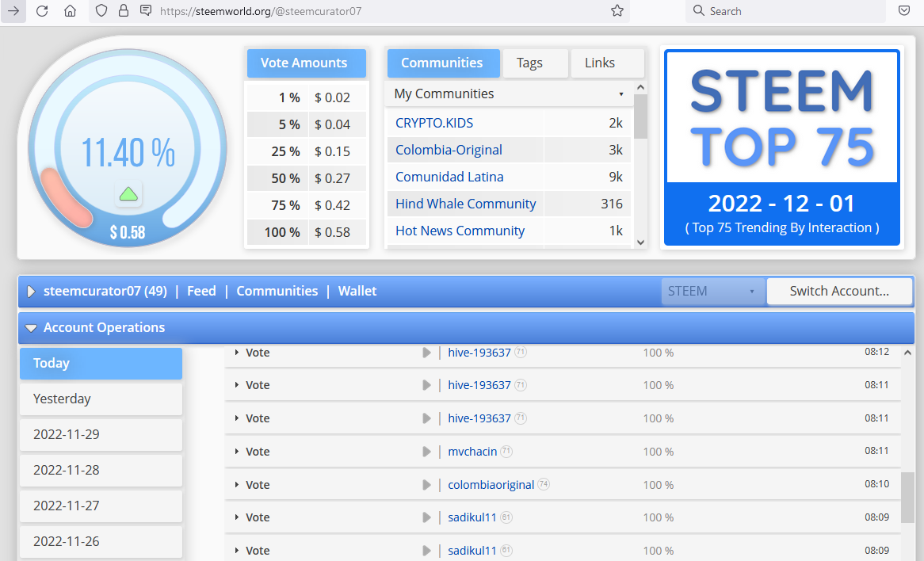The height and width of the screenshot is (561, 924).
Task: Expand the Vote row for mvchacin
Action: pyautogui.click(x=236, y=452)
